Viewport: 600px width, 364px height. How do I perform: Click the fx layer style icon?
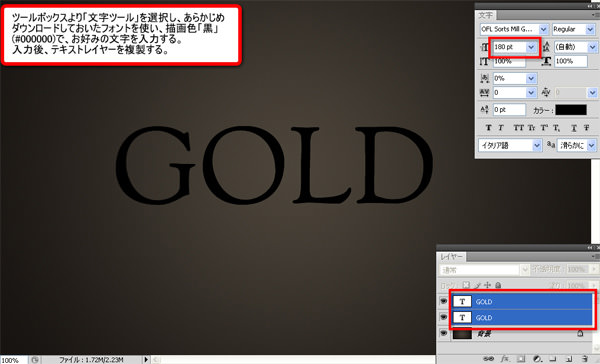[x=505, y=359]
